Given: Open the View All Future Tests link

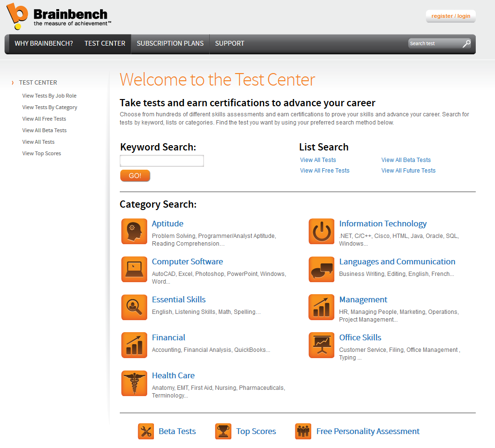Looking at the screenshot, I should click(x=408, y=170).
